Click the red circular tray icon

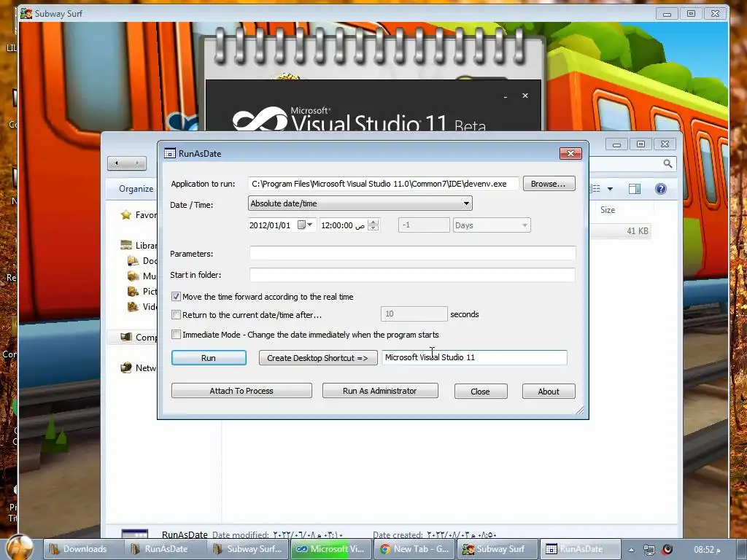coord(667,549)
